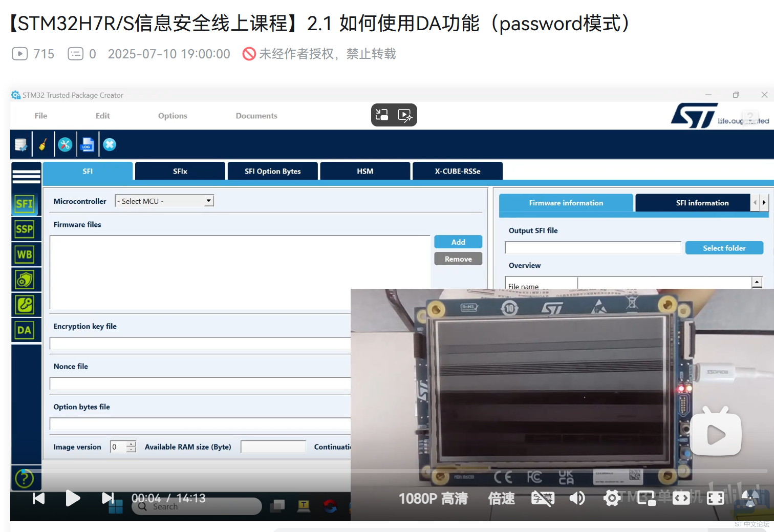Click the mini-player overlay icon
774x532 pixels.
coord(382,115)
